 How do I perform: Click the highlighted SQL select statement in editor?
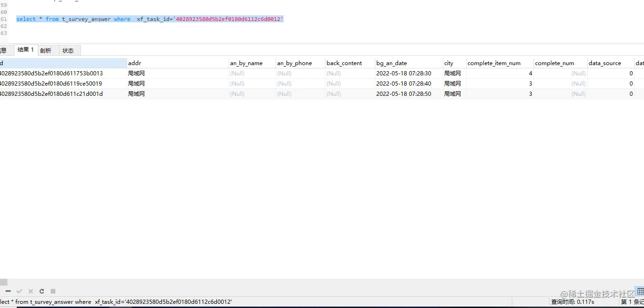(149, 19)
